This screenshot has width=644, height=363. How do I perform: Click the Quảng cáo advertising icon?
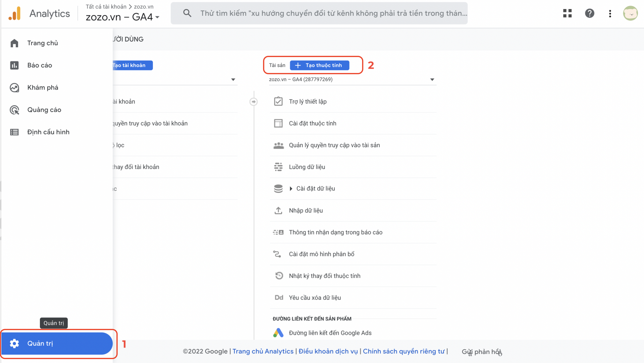[x=14, y=110]
